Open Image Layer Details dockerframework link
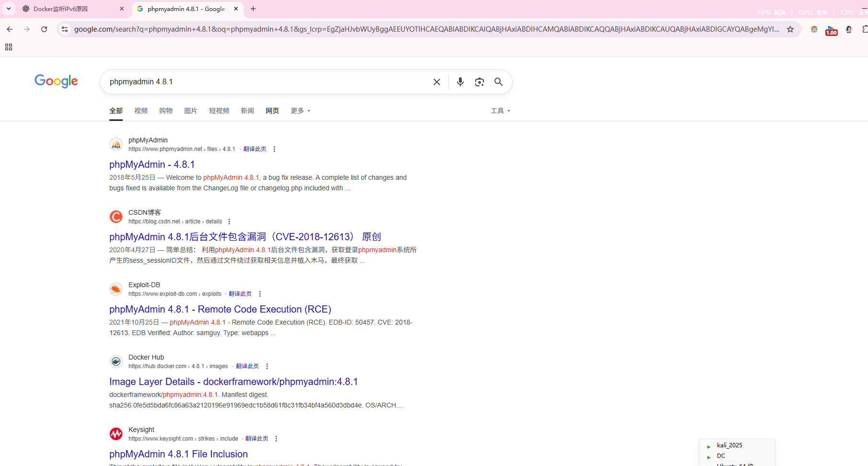Viewport: 868px width, 466px height. click(234, 382)
